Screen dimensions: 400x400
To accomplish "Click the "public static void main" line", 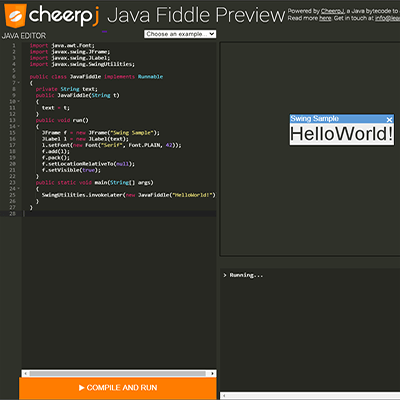I will (x=94, y=182).
